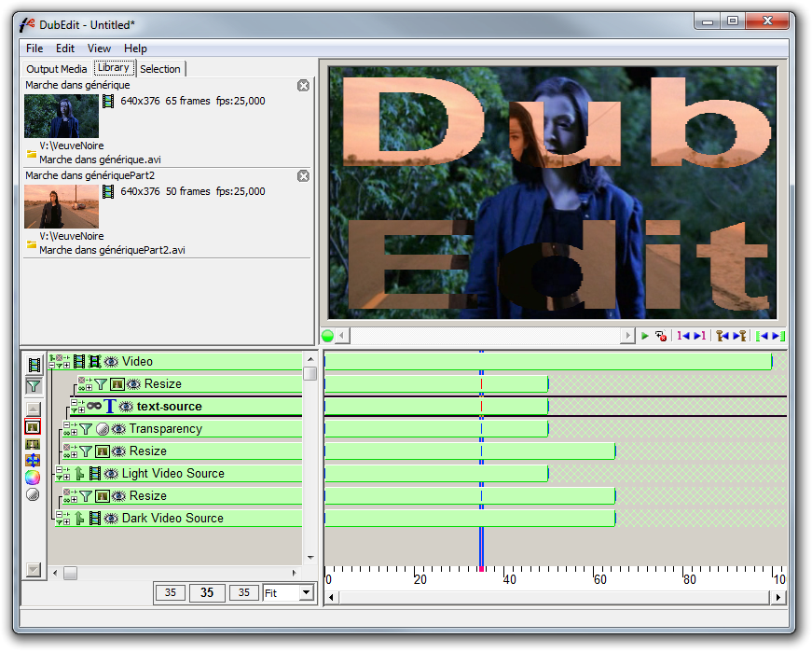Collapse the Transparency tree node

(67, 425)
